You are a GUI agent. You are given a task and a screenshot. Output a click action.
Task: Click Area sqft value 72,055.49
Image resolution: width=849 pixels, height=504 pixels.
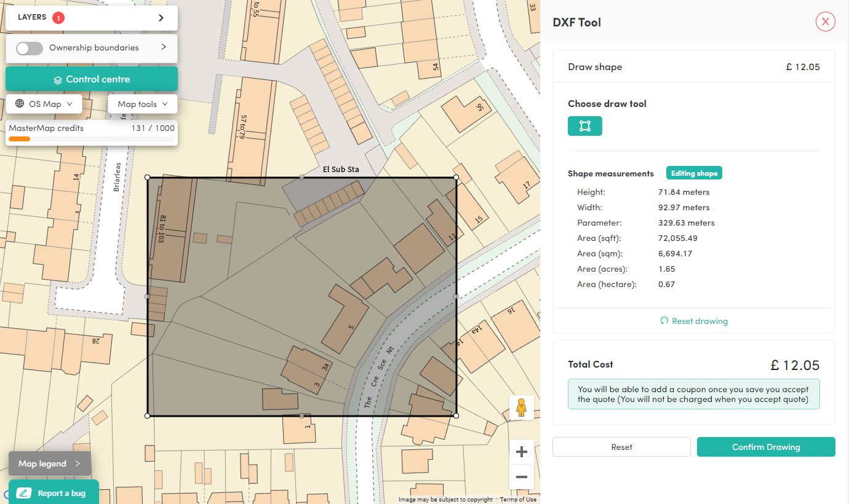point(677,238)
